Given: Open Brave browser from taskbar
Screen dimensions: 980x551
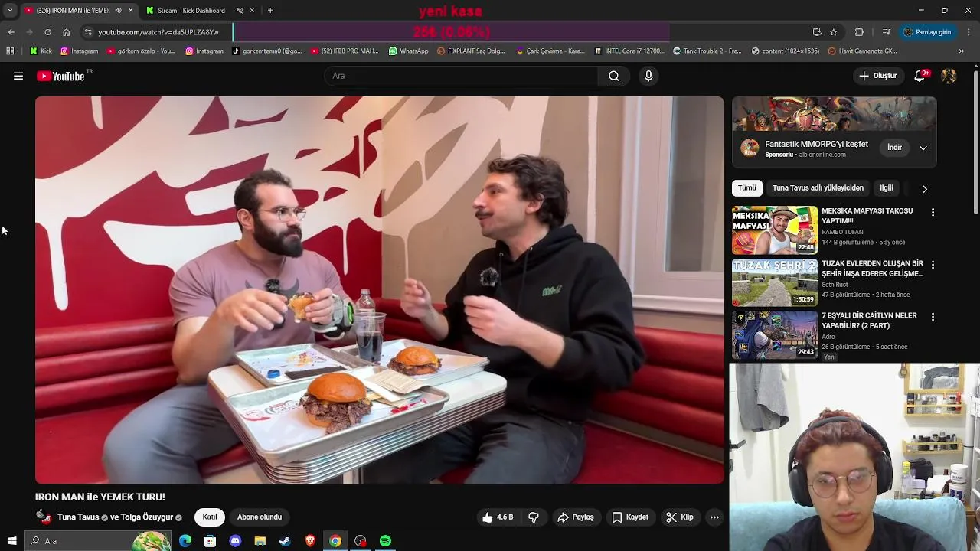Looking at the screenshot, I should 310,541.
